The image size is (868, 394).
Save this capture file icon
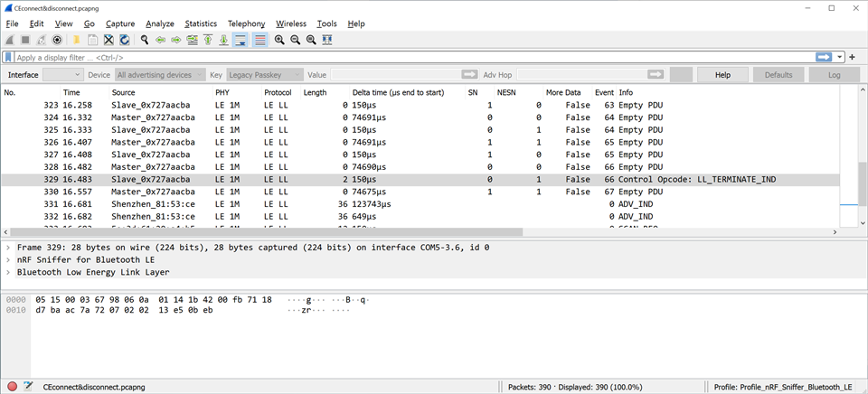point(93,40)
